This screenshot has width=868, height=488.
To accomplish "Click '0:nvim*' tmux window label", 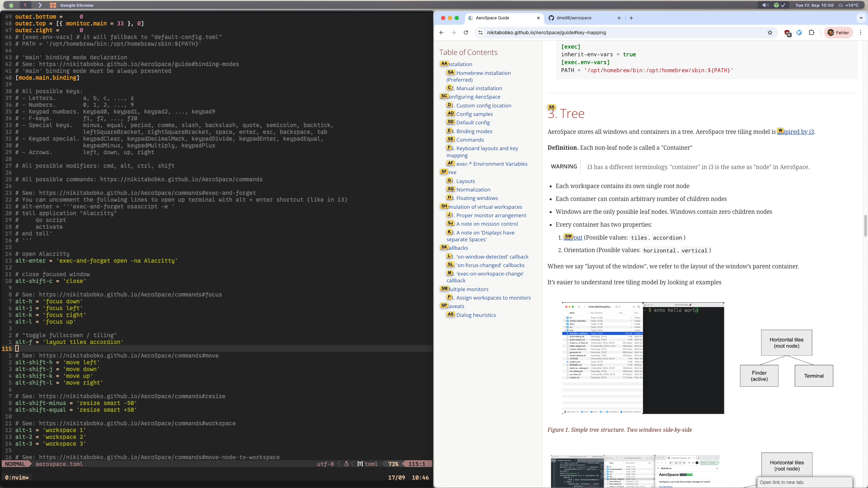I will click(x=17, y=477).
